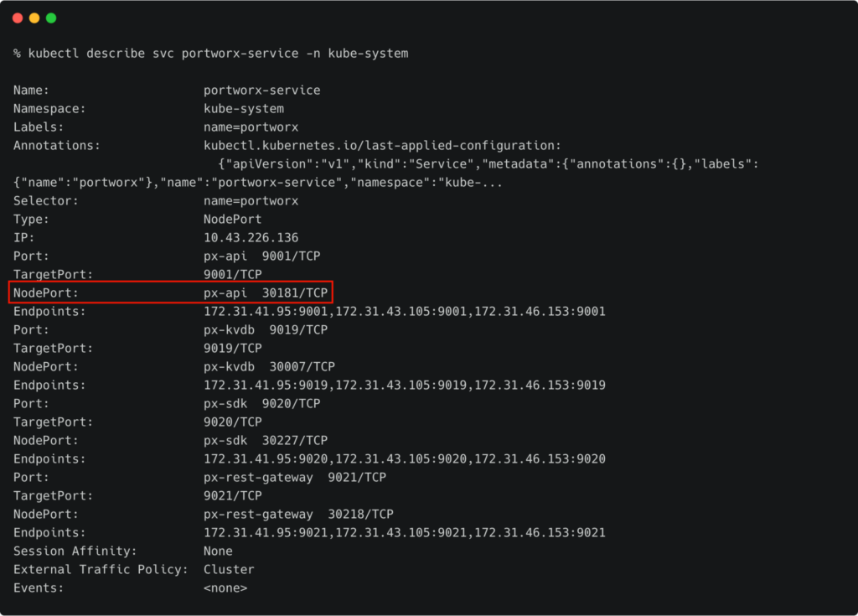Click the yellow minimize window button
858x616 pixels.
coord(34,18)
